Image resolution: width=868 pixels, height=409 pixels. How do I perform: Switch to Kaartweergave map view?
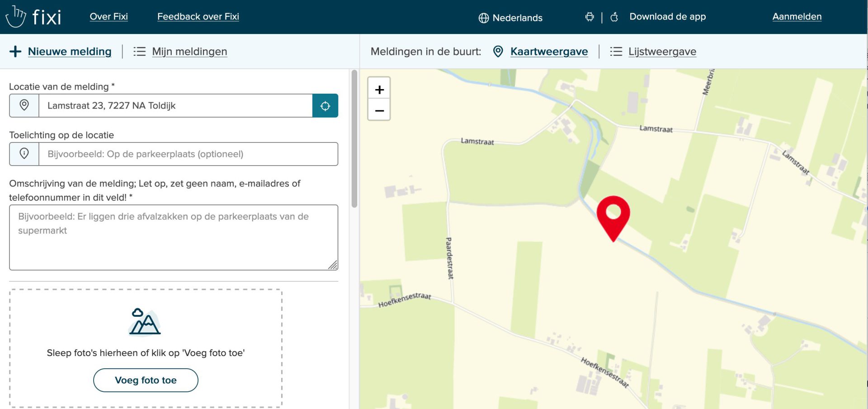pos(549,52)
